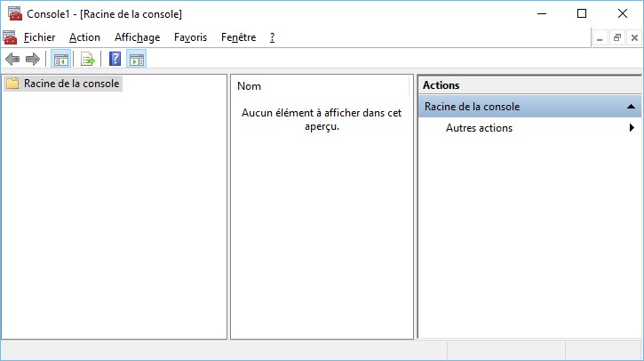Click the red toolbox icon in the menu bar

pyautogui.click(x=10, y=37)
